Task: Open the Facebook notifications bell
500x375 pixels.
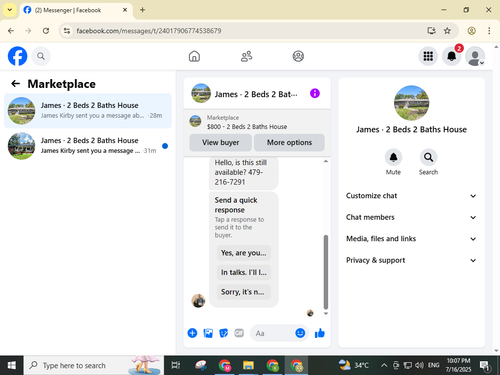Action: (452, 56)
